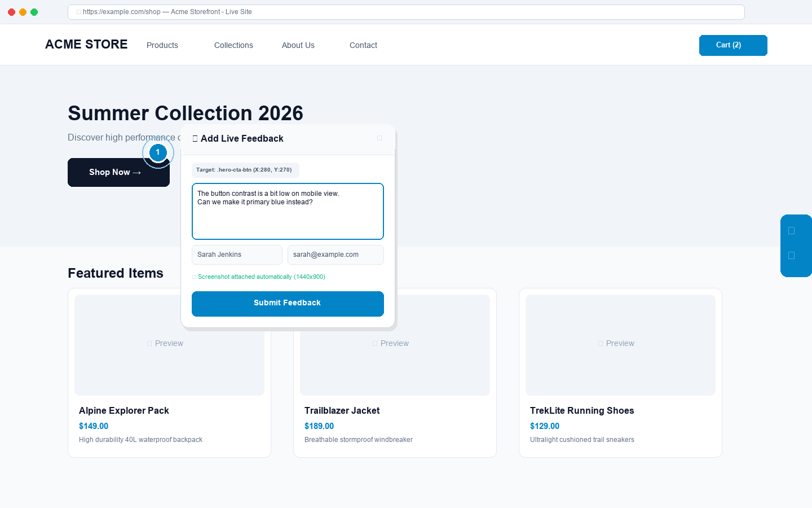The image size is (812, 508).
Task: Click the site icon in the address bar
Action: coord(78,12)
